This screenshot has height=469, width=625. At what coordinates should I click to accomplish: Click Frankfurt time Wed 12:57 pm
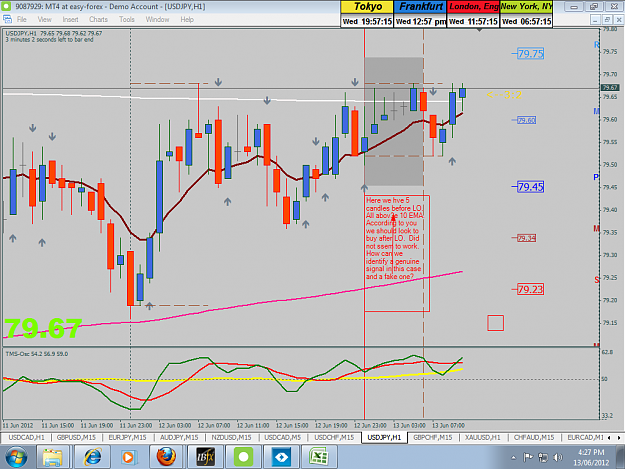pos(420,22)
